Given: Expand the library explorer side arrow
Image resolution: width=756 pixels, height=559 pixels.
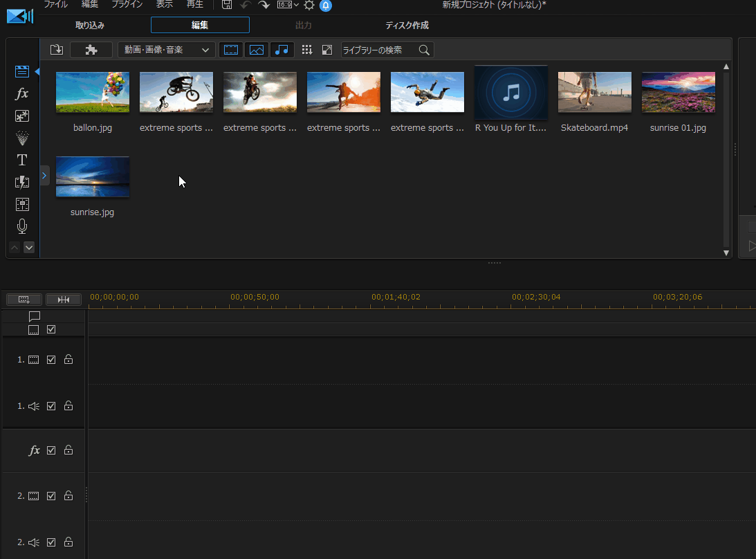Looking at the screenshot, I should (x=44, y=176).
